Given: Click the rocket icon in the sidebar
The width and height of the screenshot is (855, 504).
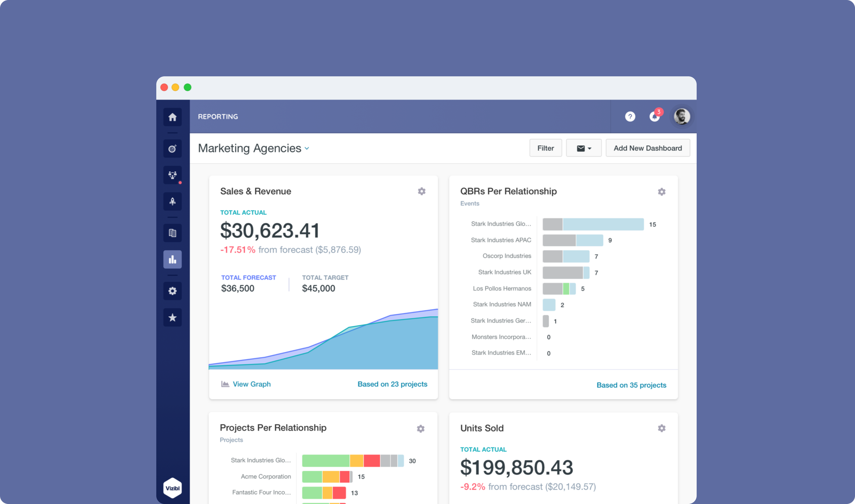Looking at the screenshot, I should tap(172, 201).
